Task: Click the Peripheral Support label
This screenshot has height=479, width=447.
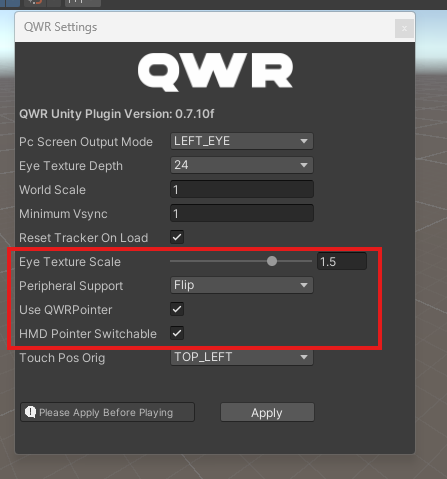Action: click(71, 286)
